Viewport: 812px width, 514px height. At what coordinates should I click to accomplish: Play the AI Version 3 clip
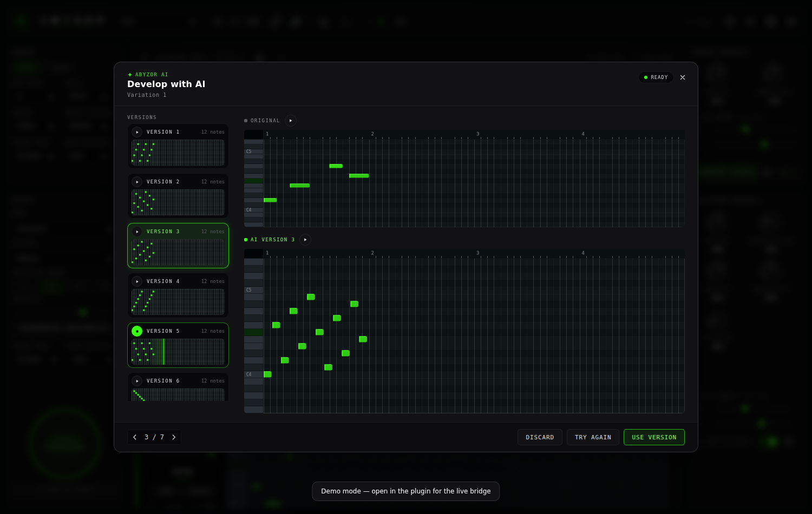coord(305,240)
